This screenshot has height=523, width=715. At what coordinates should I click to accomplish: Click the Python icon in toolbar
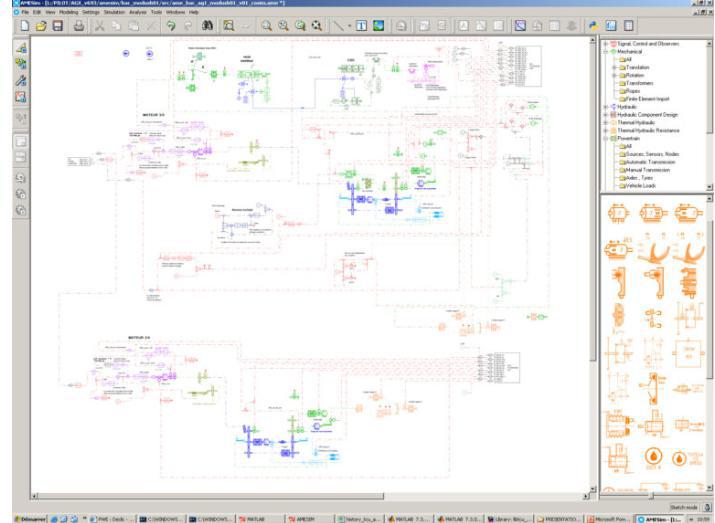point(593,26)
